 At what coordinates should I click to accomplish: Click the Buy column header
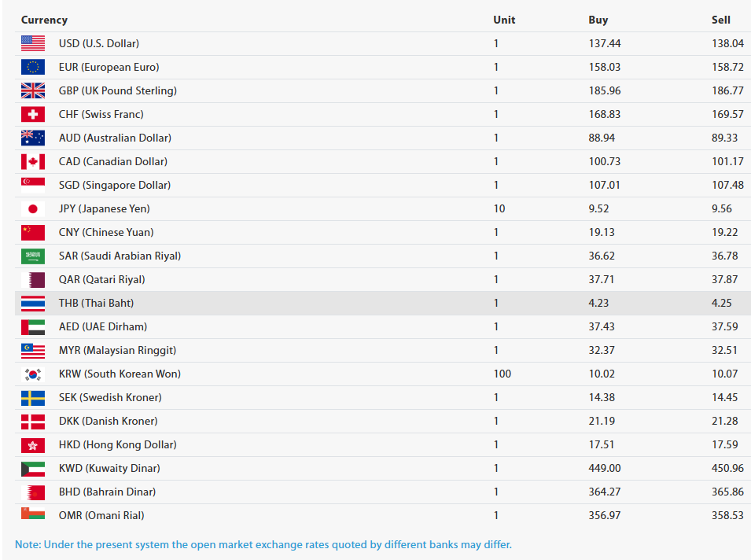click(598, 20)
